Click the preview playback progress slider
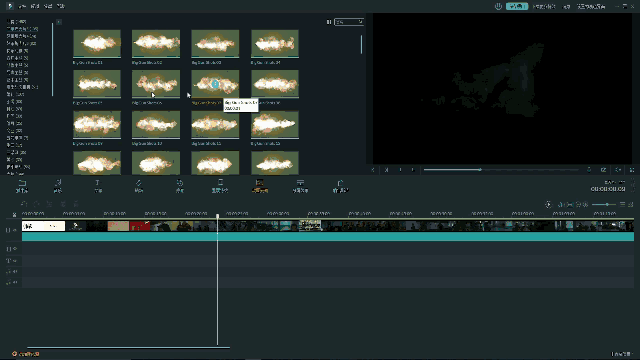Viewport: 640px width, 360px height. click(501, 169)
